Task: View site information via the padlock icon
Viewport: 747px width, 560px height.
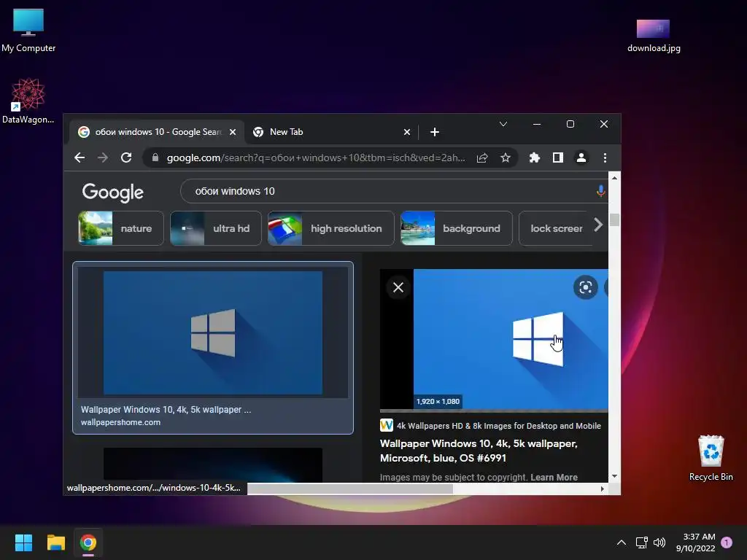Action: coord(155,157)
